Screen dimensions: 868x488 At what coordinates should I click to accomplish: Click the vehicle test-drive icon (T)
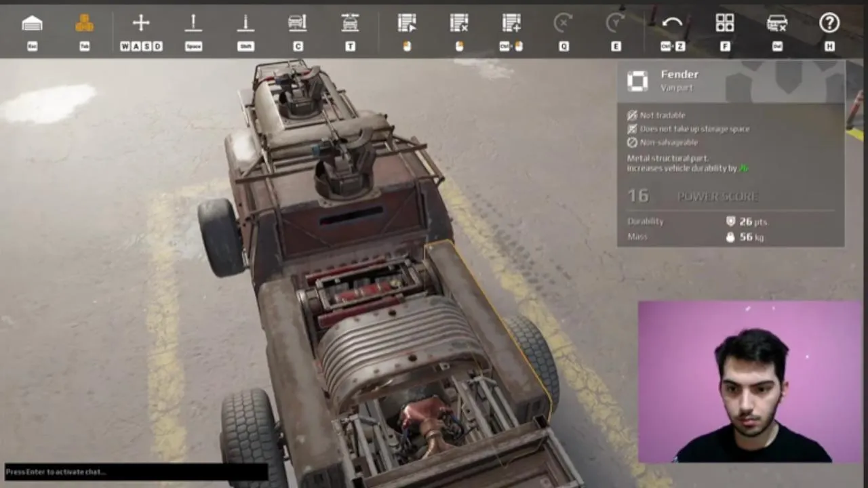pos(350,23)
